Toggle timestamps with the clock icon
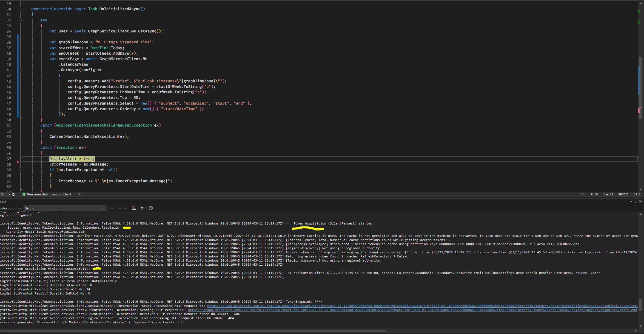Screen dimensions: 644x334 [151, 208]
